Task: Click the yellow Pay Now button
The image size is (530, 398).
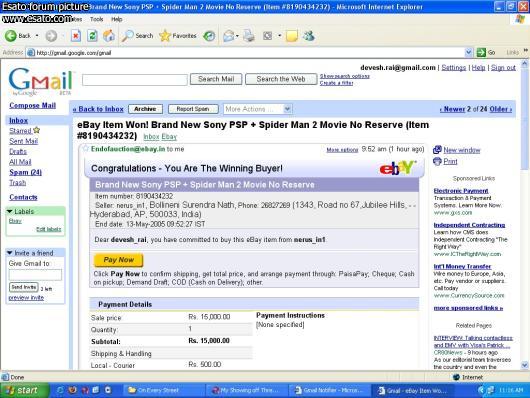Action: click(x=118, y=260)
